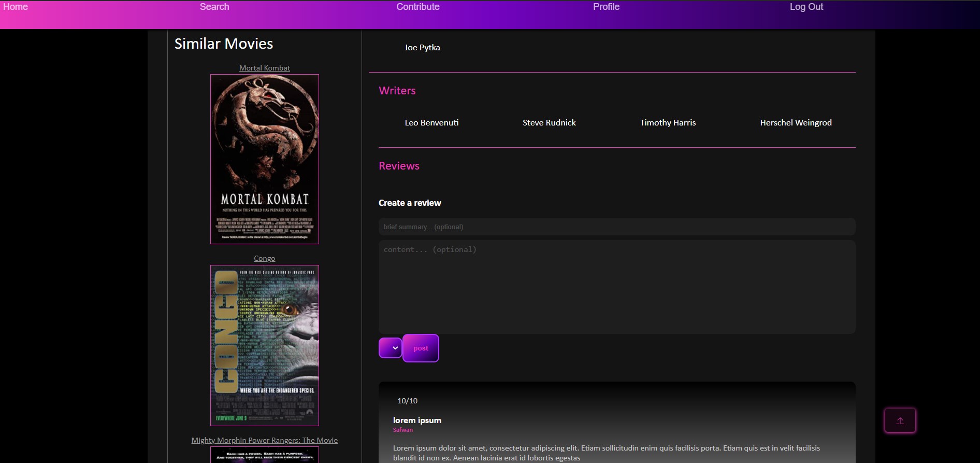Click the Writers section heading
Screen dimensions: 980x463
coord(397,91)
